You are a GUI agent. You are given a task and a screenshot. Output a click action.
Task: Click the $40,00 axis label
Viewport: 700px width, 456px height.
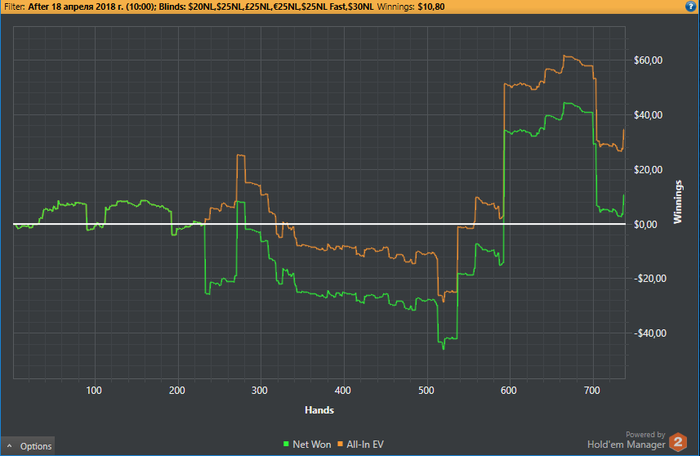648,115
